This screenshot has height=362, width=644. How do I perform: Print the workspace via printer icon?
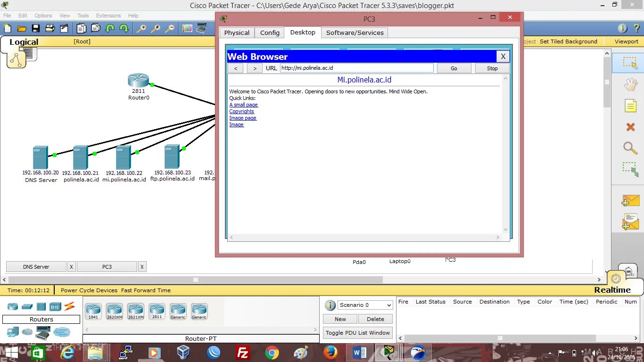click(x=50, y=28)
